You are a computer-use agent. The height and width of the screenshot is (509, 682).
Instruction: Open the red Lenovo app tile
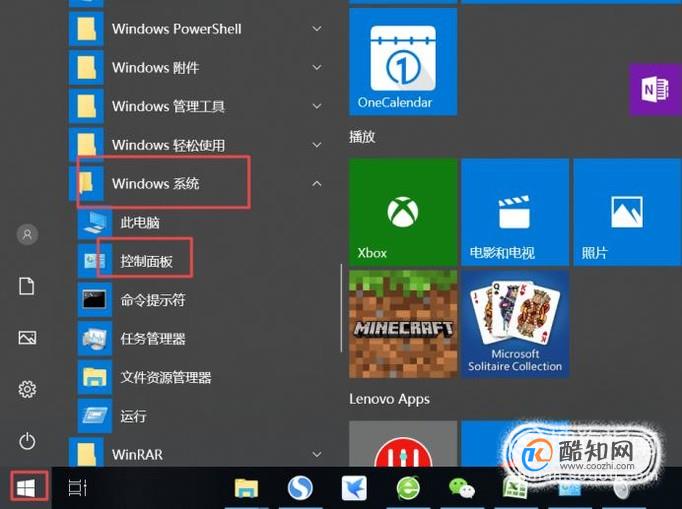pos(403,443)
